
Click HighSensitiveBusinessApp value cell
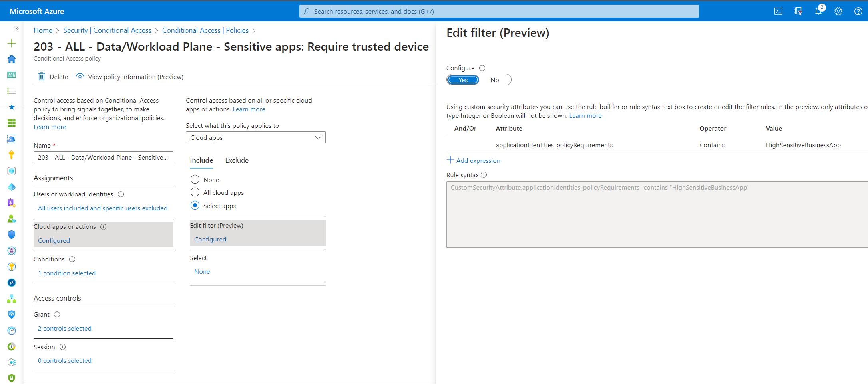click(803, 145)
